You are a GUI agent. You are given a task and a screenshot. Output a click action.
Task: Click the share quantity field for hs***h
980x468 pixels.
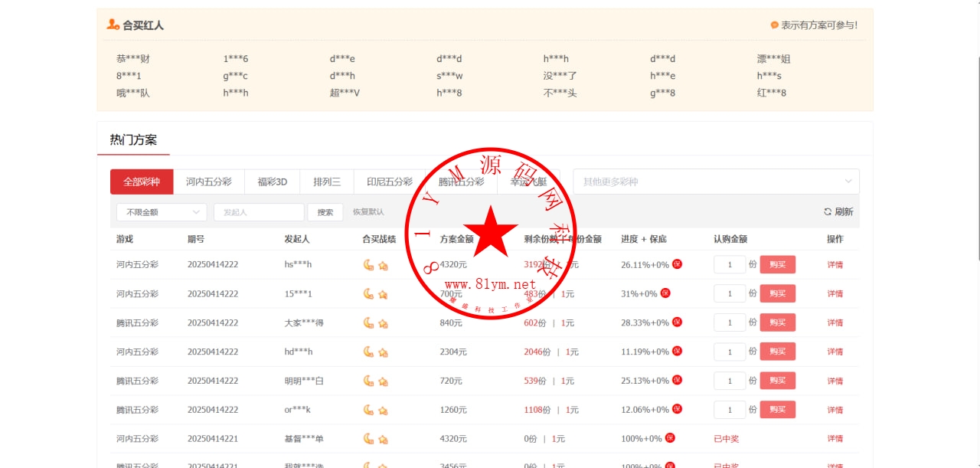730,264
